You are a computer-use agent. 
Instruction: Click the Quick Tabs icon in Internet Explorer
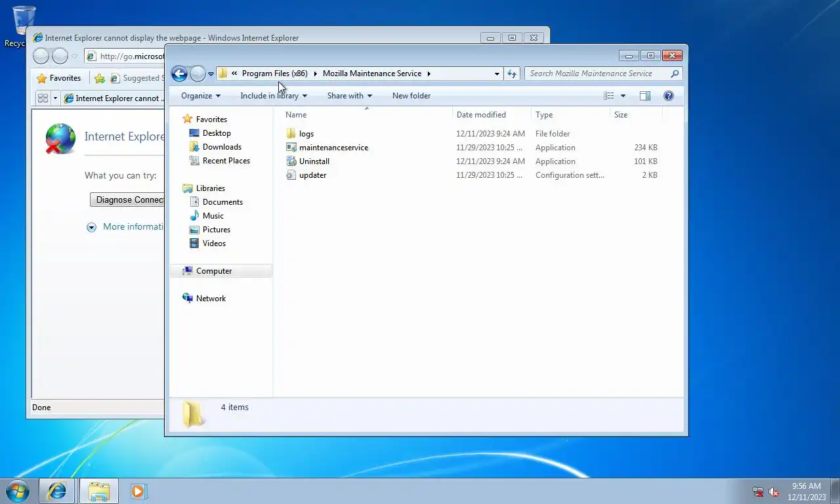pos(43,98)
